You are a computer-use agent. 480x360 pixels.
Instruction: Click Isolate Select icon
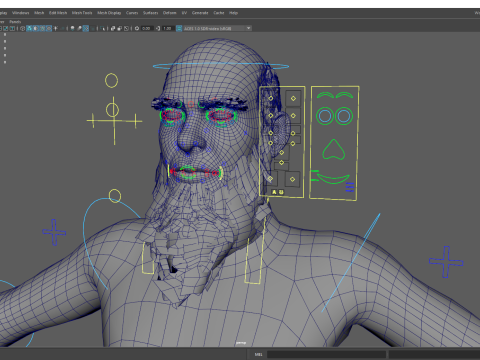tap(102, 28)
